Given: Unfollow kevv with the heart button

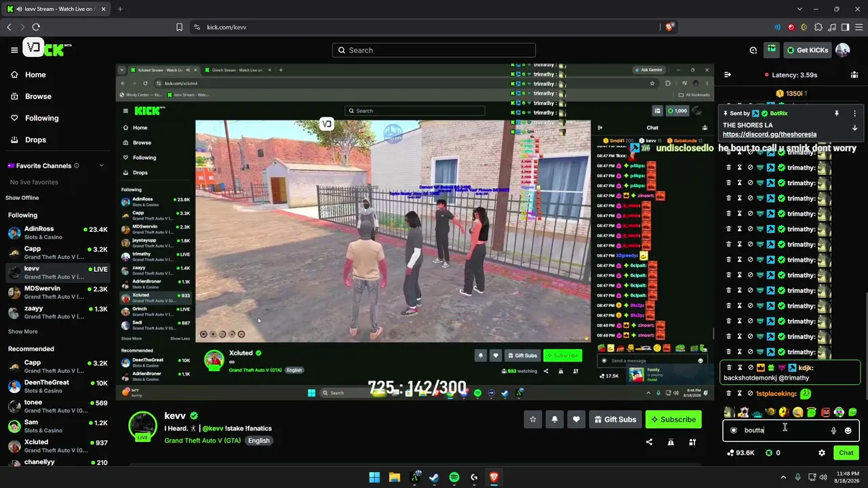Looking at the screenshot, I should point(576,420).
